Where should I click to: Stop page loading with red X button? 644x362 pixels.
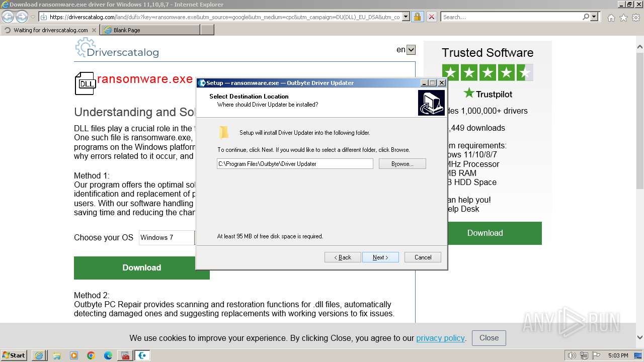(431, 17)
